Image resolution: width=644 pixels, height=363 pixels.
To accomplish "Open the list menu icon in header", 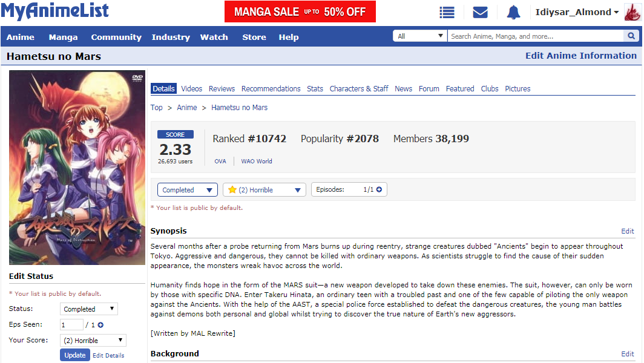I will click(447, 12).
